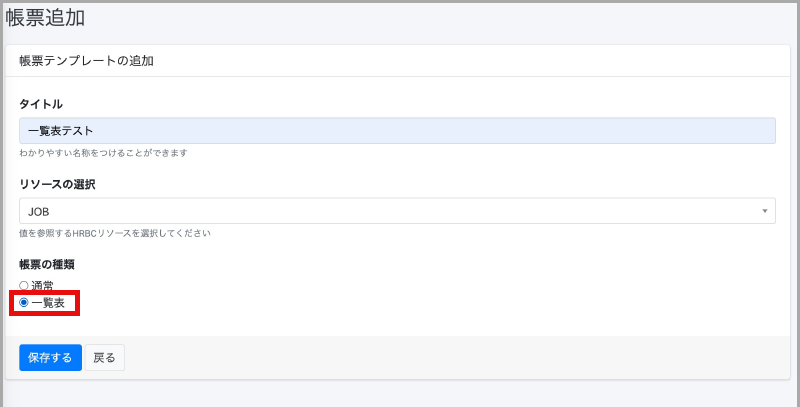Click the 戻る button

[104, 357]
